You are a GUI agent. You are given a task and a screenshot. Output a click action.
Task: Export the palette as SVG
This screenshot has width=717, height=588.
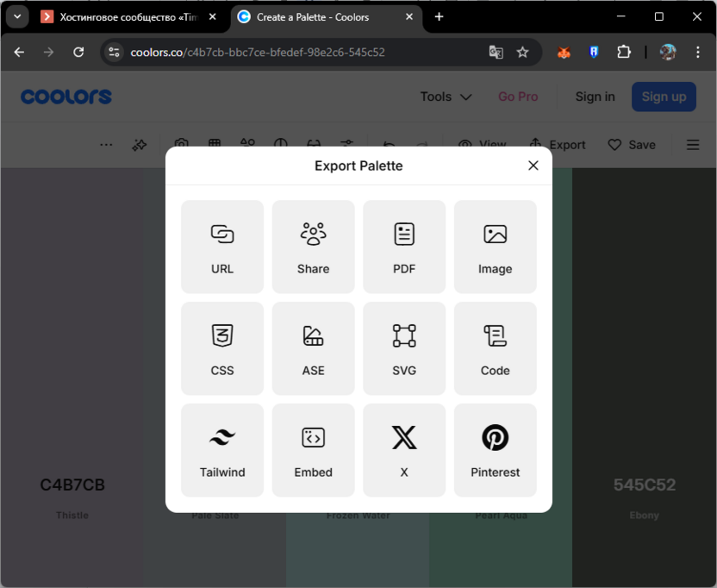tap(404, 348)
